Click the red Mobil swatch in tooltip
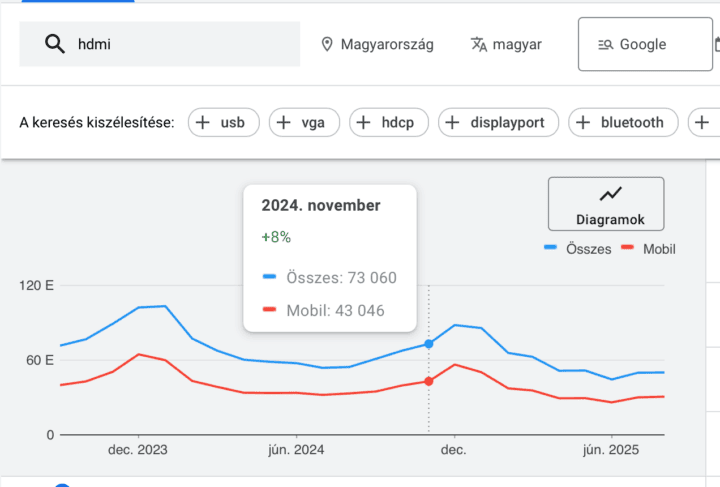The image size is (720, 487). (268, 311)
